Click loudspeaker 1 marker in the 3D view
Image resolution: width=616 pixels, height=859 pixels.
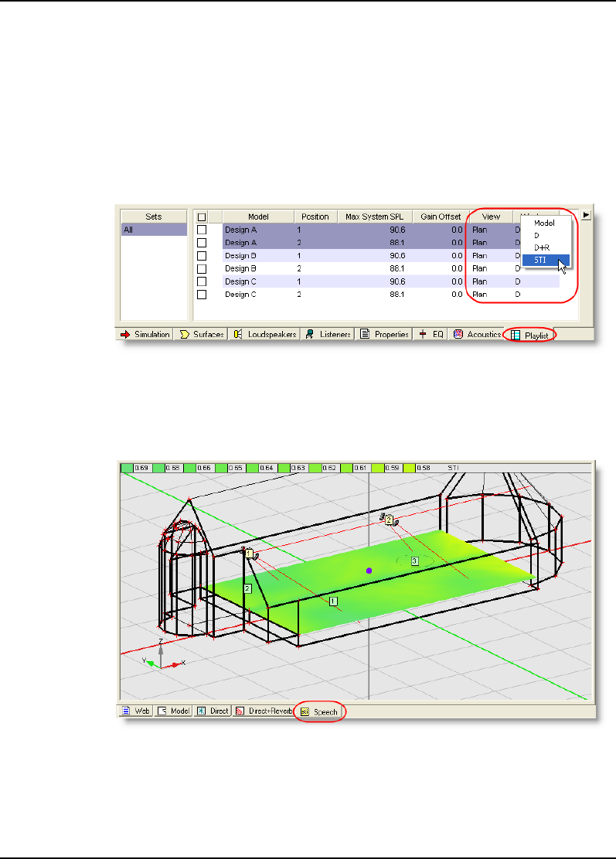coord(249,554)
